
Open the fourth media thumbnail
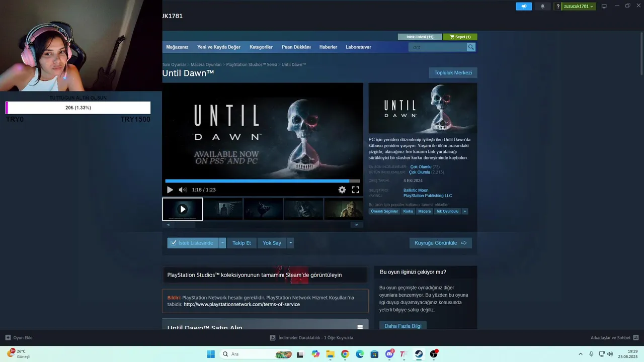pos(303,209)
